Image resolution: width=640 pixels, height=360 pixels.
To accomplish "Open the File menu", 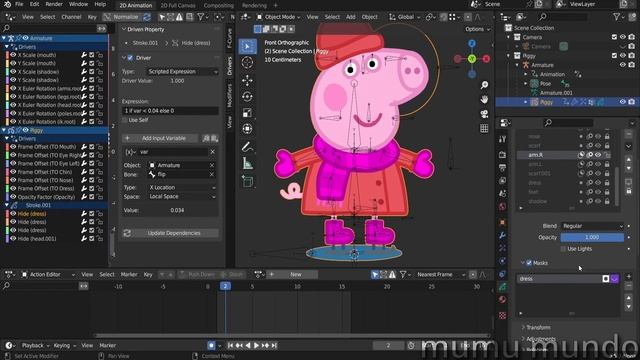I will (x=19, y=4).
